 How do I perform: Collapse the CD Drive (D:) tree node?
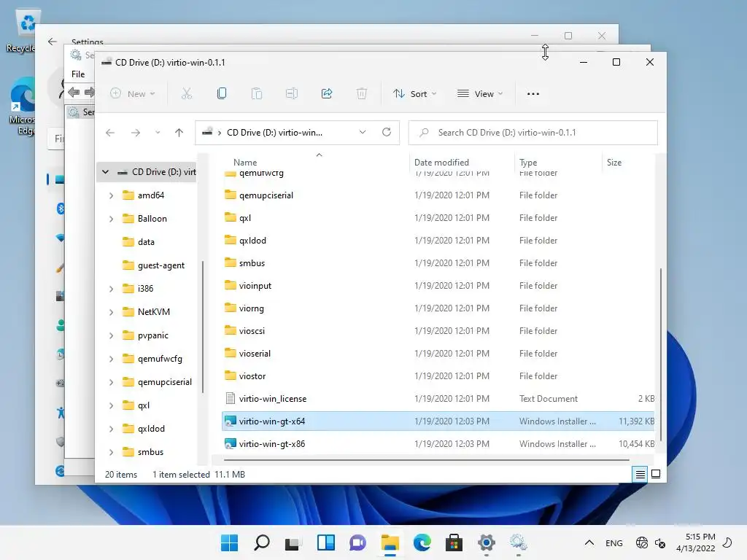tap(105, 172)
